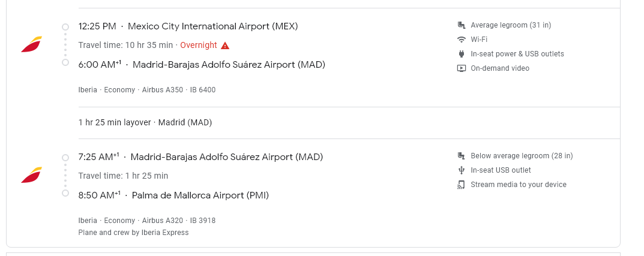Click the seat icon beside Below average legroom
644x256 pixels.
(461, 156)
